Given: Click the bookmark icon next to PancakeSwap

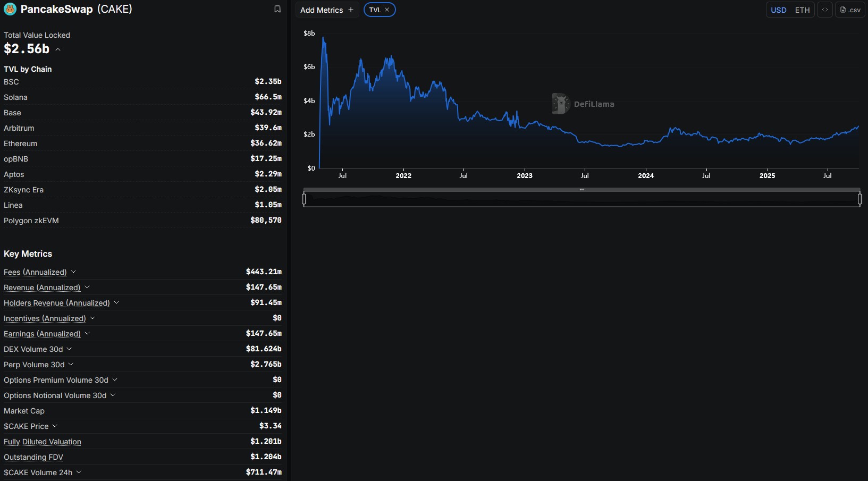Looking at the screenshot, I should pos(277,9).
